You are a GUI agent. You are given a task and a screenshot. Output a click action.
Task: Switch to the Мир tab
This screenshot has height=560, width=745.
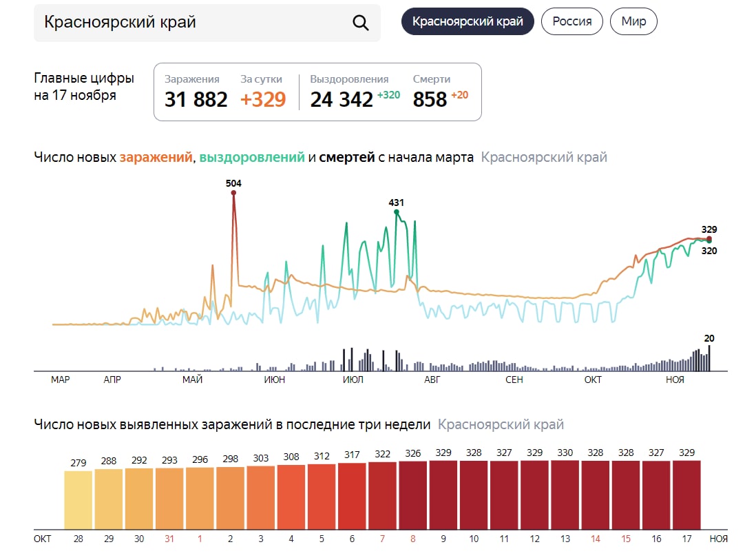[x=633, y=21]
